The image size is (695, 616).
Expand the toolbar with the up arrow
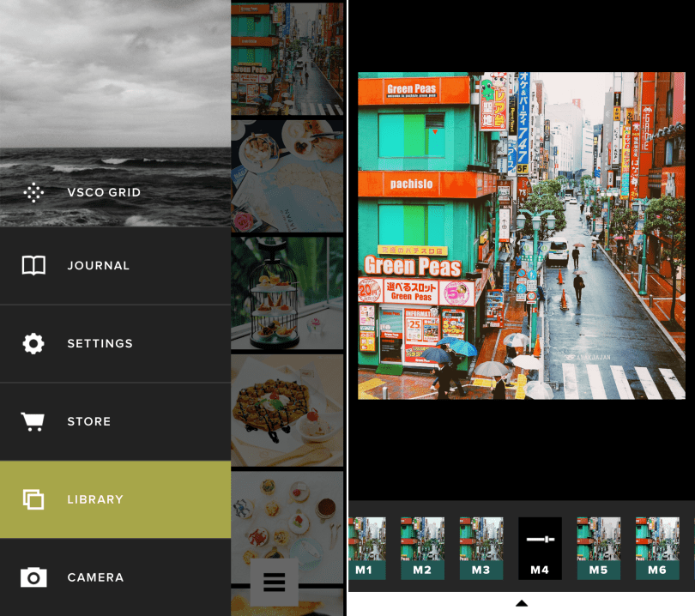click(x=521, y=603)
